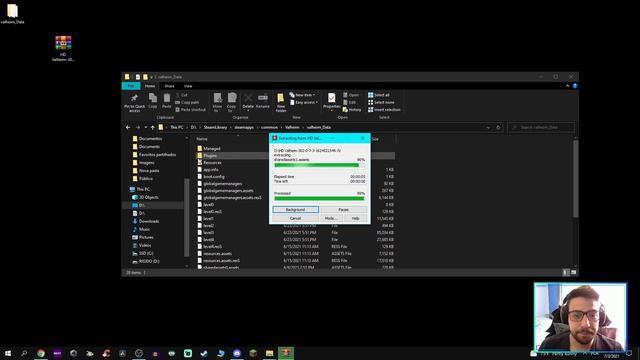The height and width of the screenshot is (360, 640).
Task: Select the boot.config file
Action: tap(213, 177)
